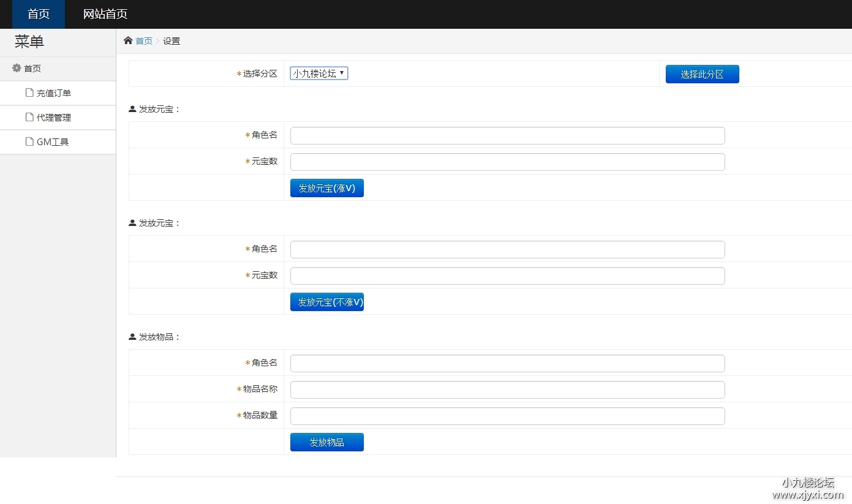The height and width of the screenshot is (504, 852).
Task: Open the 选择分区 dropdown showing 小九楼论坛
Action: coord(319,73)
